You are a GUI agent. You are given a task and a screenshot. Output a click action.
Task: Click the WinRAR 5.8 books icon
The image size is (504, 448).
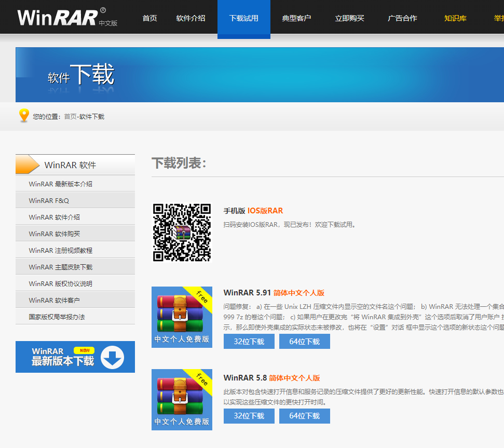click(x=182, y=399)
